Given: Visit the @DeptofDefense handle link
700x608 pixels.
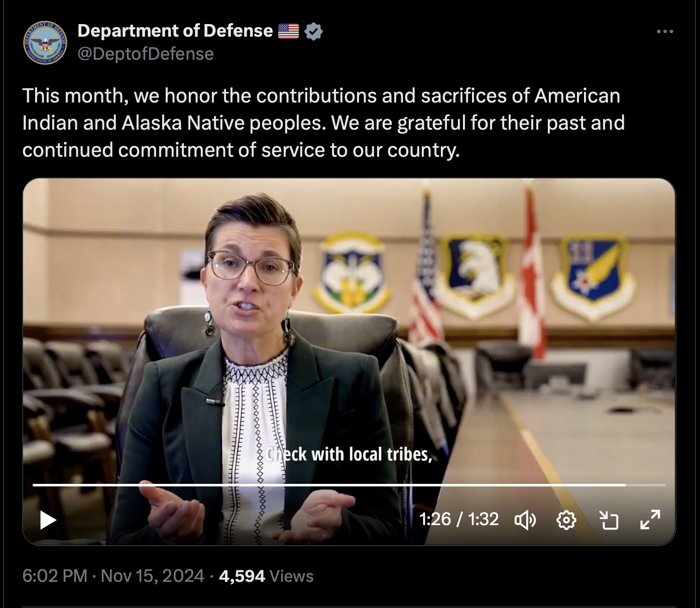Looking at the screenshot, I should click(146, 54).
